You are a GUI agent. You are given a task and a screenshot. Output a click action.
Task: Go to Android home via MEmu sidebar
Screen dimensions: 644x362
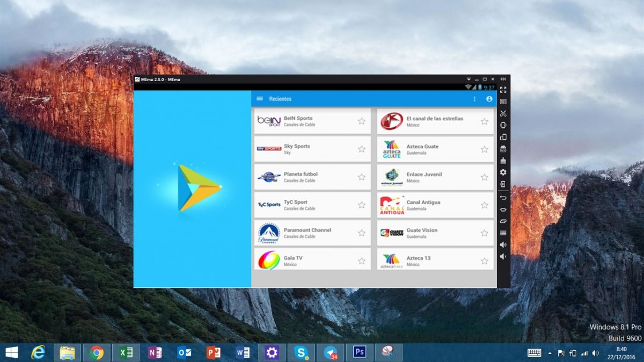(x=503, y=209)
